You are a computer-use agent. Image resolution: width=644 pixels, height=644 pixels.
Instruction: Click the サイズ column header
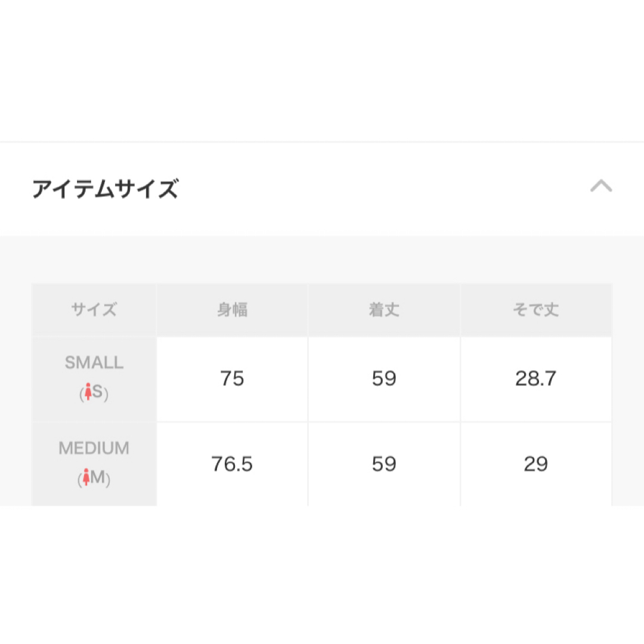94,309
